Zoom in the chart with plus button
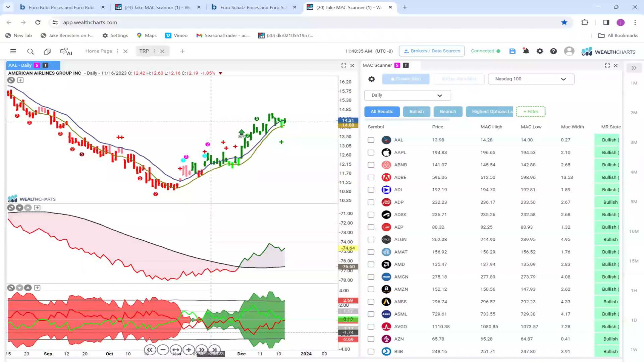 pyautogui.click(x=189, y=350)
